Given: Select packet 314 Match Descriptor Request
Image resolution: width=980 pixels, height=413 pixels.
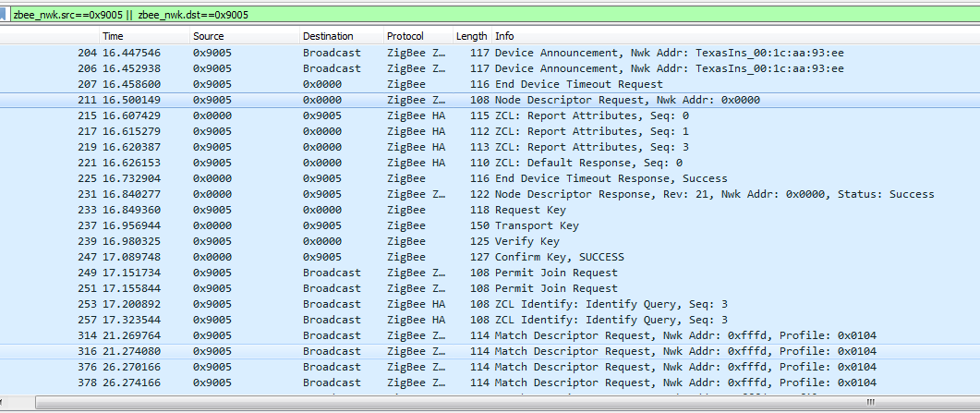Looking at the screenshot, I should (x=490, y=335).
